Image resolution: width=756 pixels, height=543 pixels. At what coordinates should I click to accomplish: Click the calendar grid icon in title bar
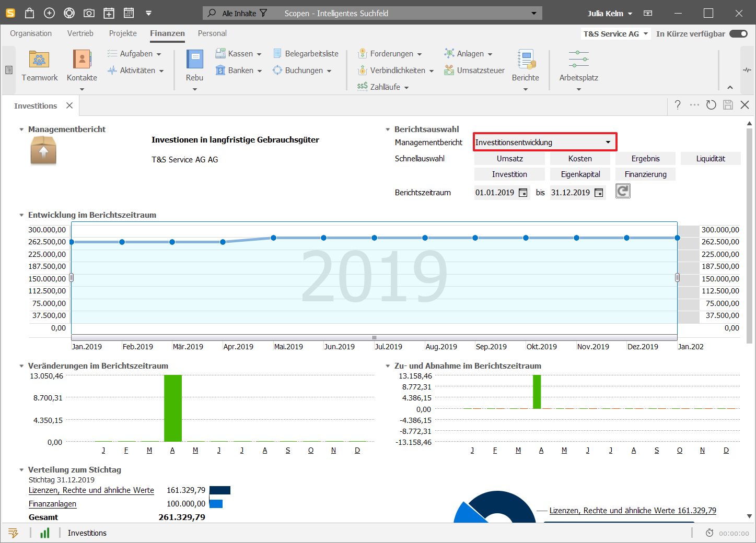pos(129,13)
